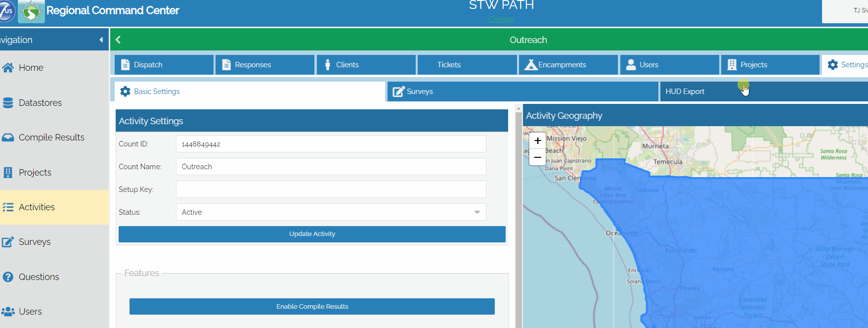Click the Home house icon in sidebar

coord(8,68)
